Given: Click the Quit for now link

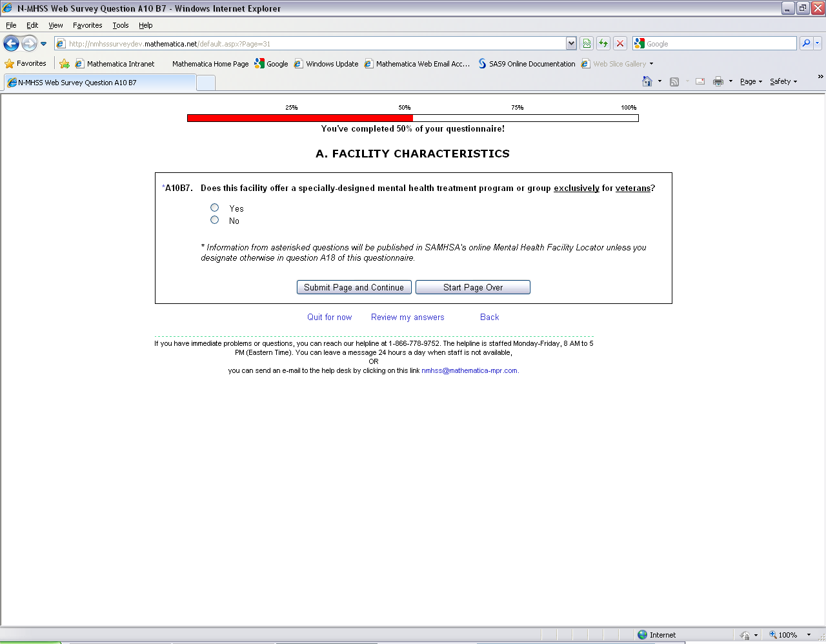Looking at the screenshot, I should [x=329, y=317].
